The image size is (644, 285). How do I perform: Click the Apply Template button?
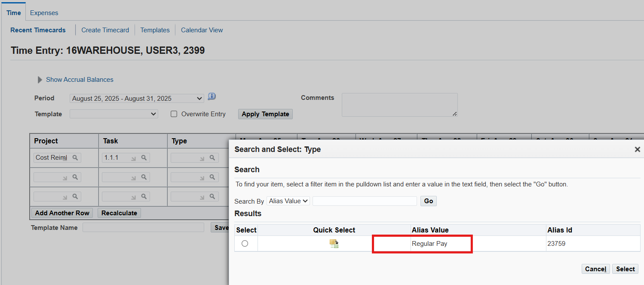click(265, 114)
